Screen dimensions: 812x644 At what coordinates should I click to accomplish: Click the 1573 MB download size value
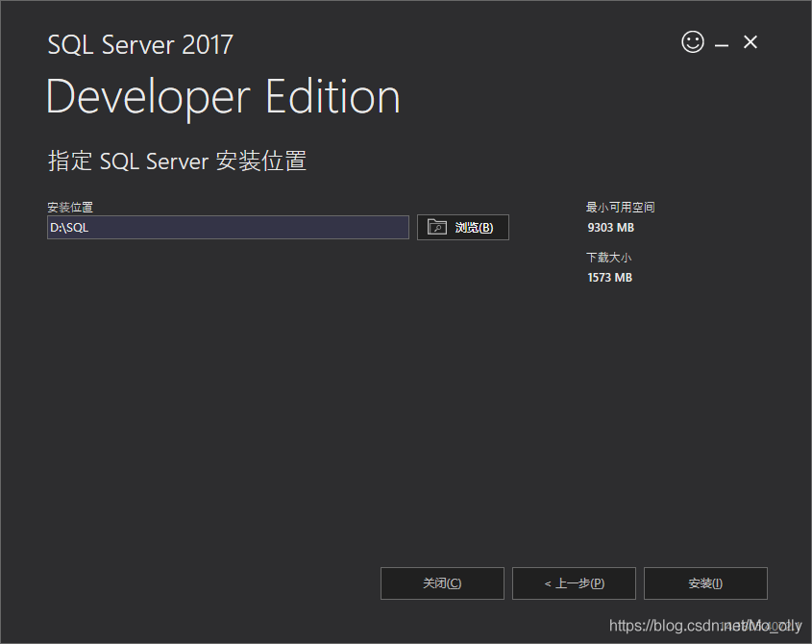point(609,278)
